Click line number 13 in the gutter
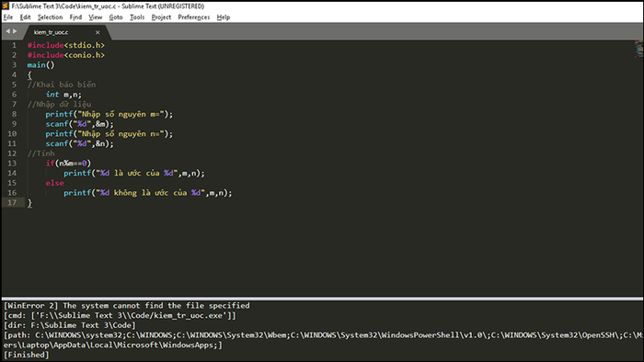 click(x=12, y=164)
